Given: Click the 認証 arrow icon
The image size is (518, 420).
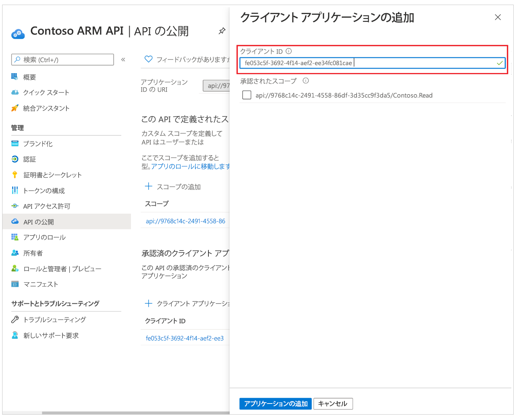Looking at the screenshot, I should 15,159.
